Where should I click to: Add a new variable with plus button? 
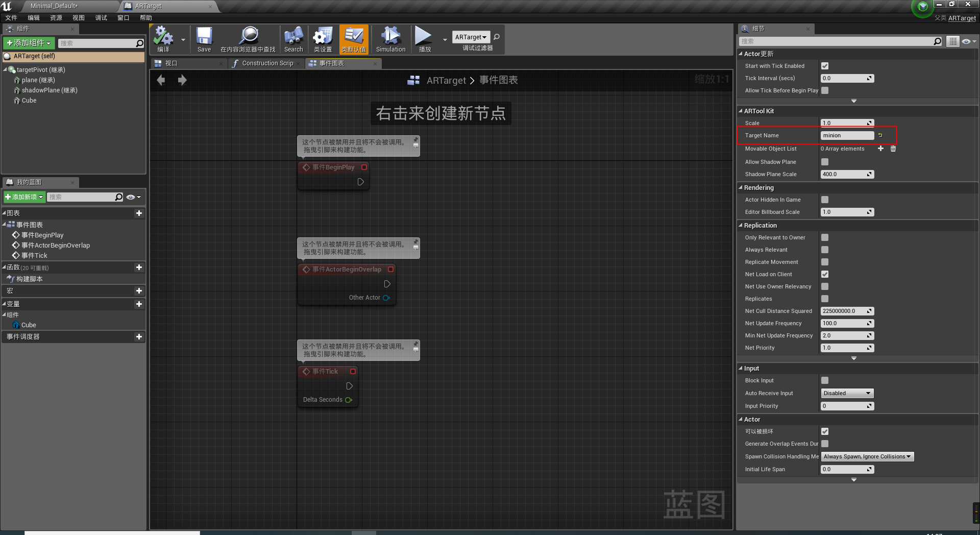139,304
